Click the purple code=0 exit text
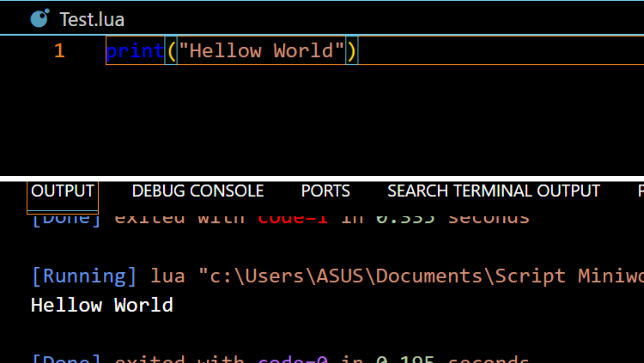The width and height of the screenshot is (644, 363). click(292, 359)
